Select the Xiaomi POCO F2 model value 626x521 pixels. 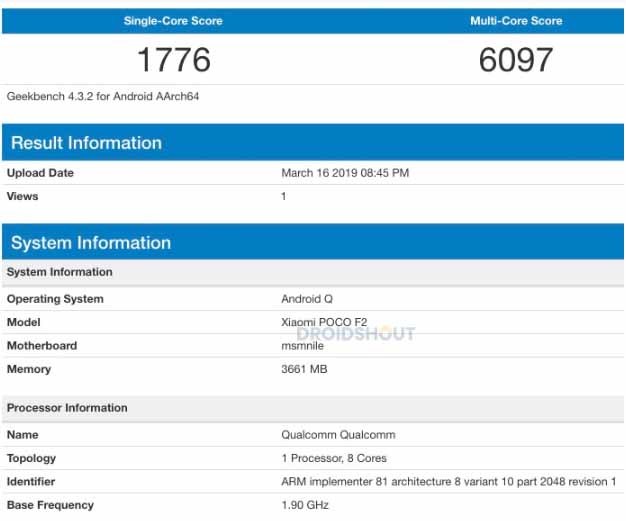324,322
